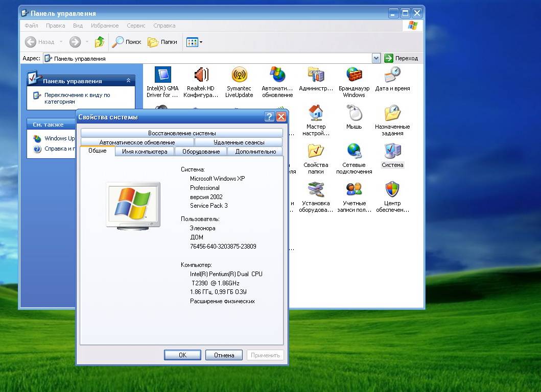Open Дата и время icon
The width and height of the screenshot is (541, 392).
[393, 79]
